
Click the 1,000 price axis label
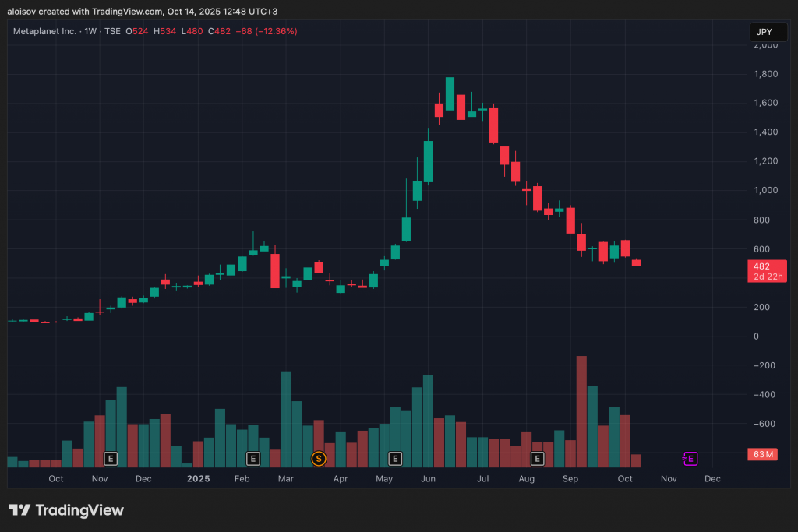click(766, 191)
